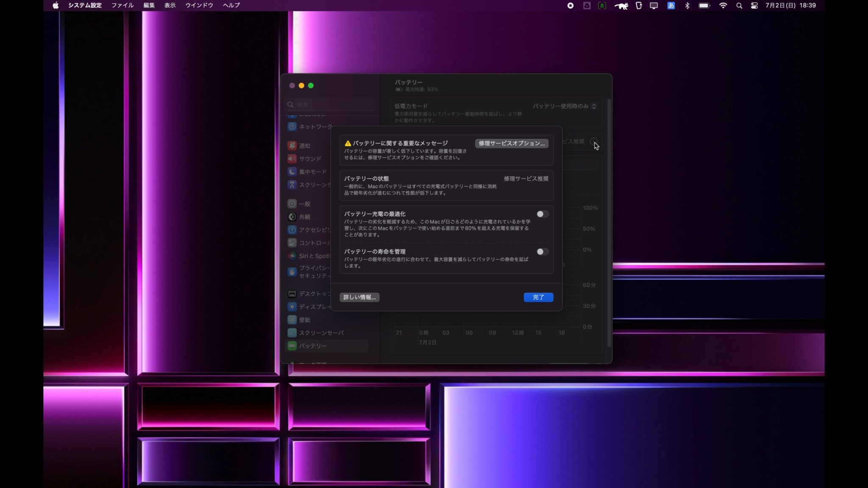868x488 pixels.
Task: Click 修理サービスオプション... button
Action: [x=512, y=144]
